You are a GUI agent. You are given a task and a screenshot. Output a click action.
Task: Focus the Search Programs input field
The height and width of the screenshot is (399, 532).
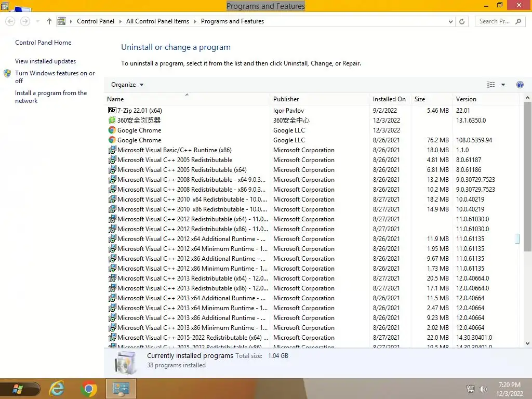point(495,21)
